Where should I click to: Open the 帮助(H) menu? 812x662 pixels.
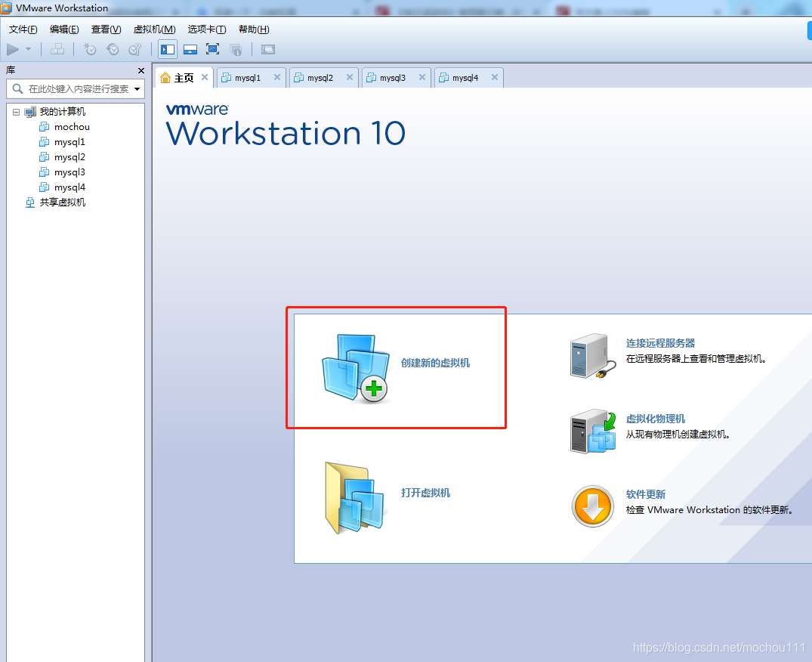[x=254, y=29]
